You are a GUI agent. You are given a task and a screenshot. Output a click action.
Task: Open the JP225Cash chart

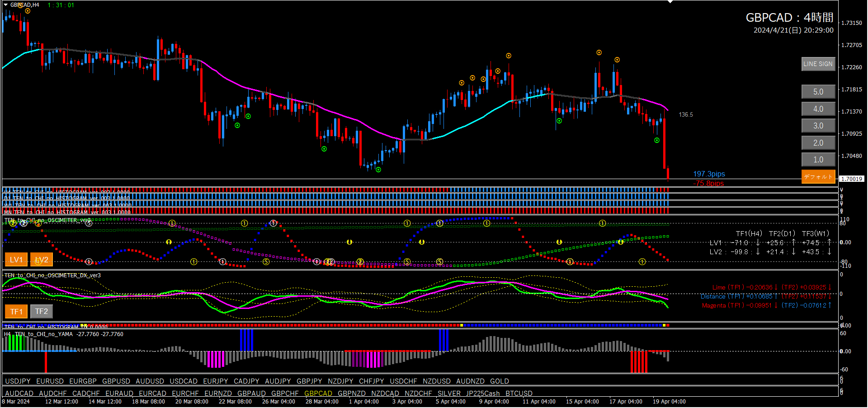click(x=483, y=394)
